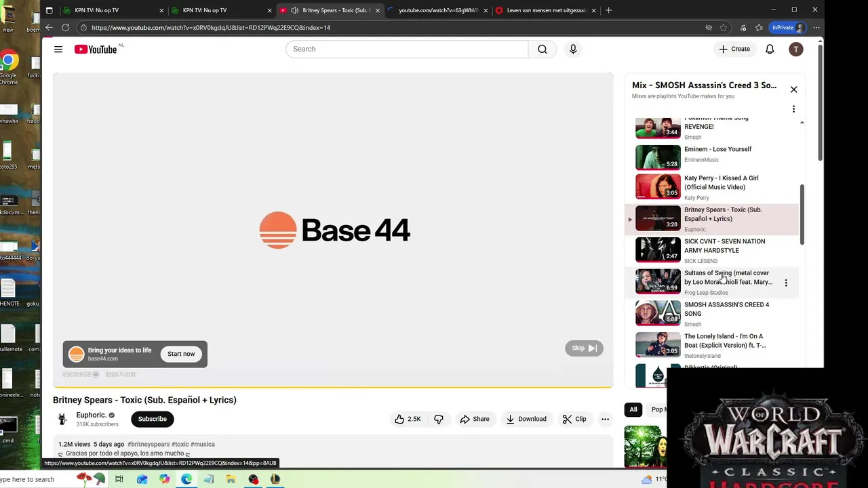Click the Euphoric. channel avatar
Image resolution: width=868 pixels, height=488 pixels.
point(62,419)
